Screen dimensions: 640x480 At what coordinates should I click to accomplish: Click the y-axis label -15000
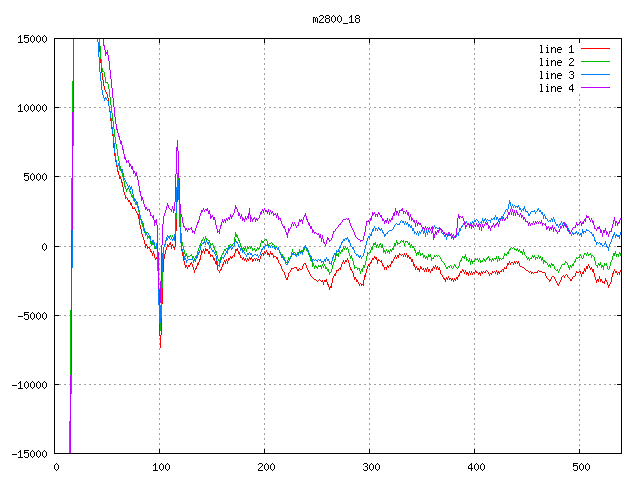pyautogui.click(x=29, y=454)
